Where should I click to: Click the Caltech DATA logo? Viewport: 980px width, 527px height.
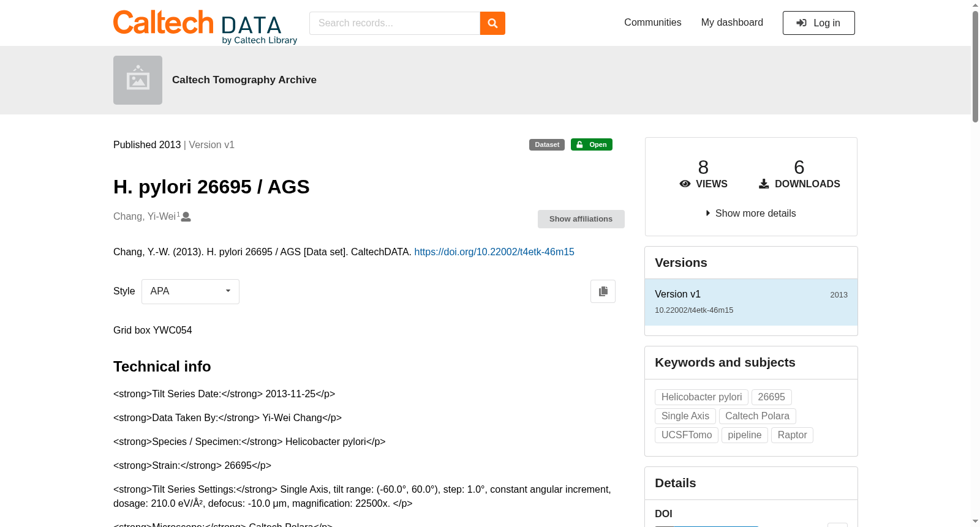pos(205,27)
